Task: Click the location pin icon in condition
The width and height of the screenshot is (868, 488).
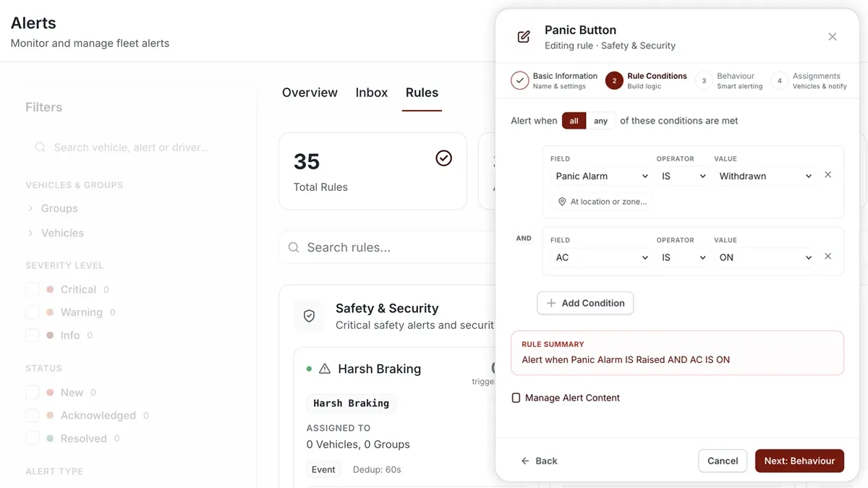Action: tap(562, 202)
